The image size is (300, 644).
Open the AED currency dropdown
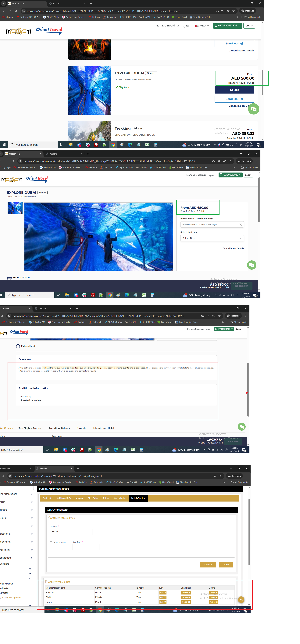coord(202,26)
